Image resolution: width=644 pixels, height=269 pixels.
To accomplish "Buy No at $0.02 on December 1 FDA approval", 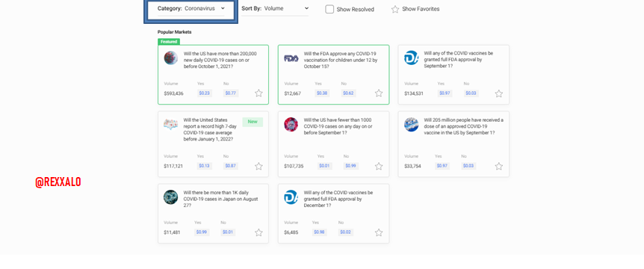I will [346, 232].
